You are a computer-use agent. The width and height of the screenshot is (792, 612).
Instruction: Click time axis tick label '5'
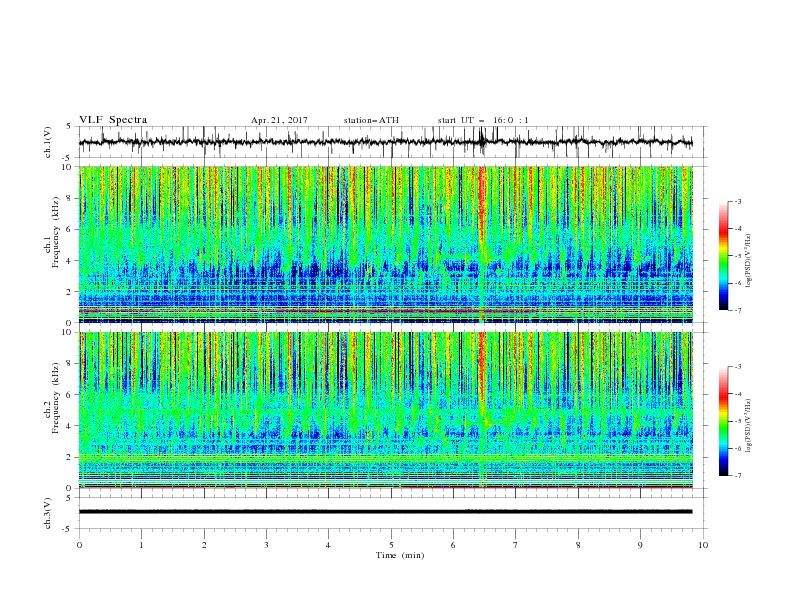pyautogui.click(x=391, y=545)
